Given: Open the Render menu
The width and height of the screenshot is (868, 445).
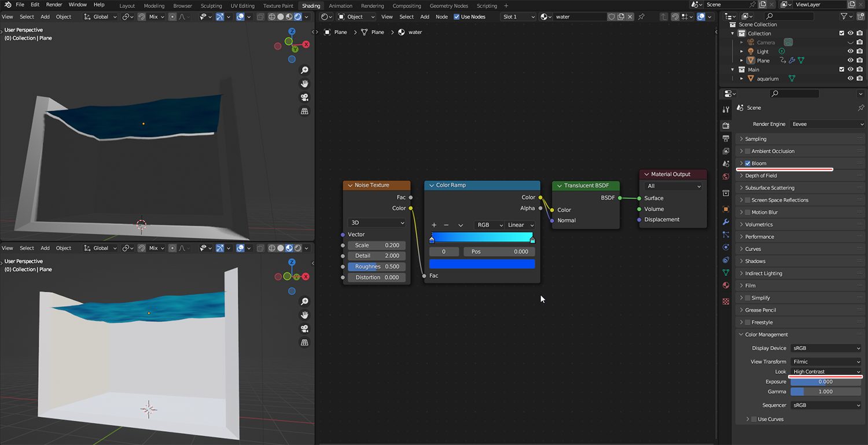Looking at the screenshot, I should [x=54, y=5].
